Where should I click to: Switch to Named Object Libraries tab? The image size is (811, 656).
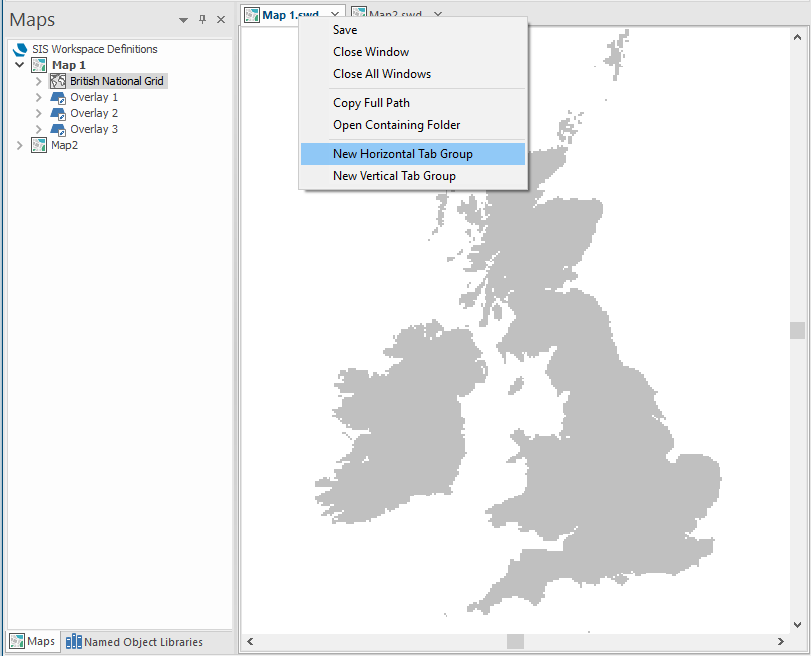(x=134, y=642)
